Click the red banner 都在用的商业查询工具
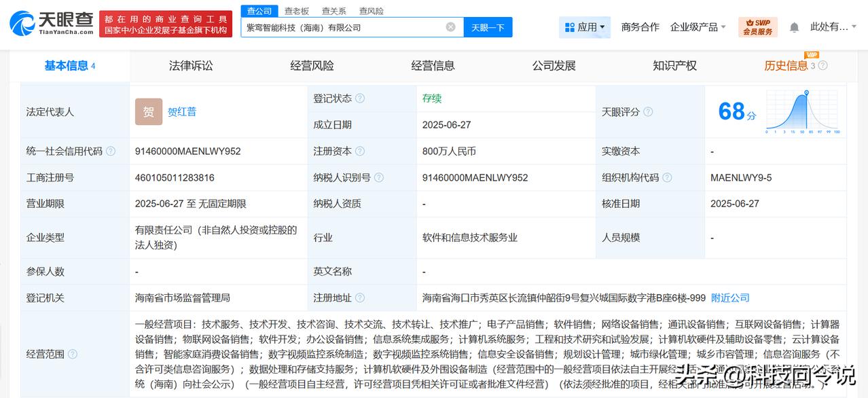This screenshot has width=868, height=398. click(166, 24)
